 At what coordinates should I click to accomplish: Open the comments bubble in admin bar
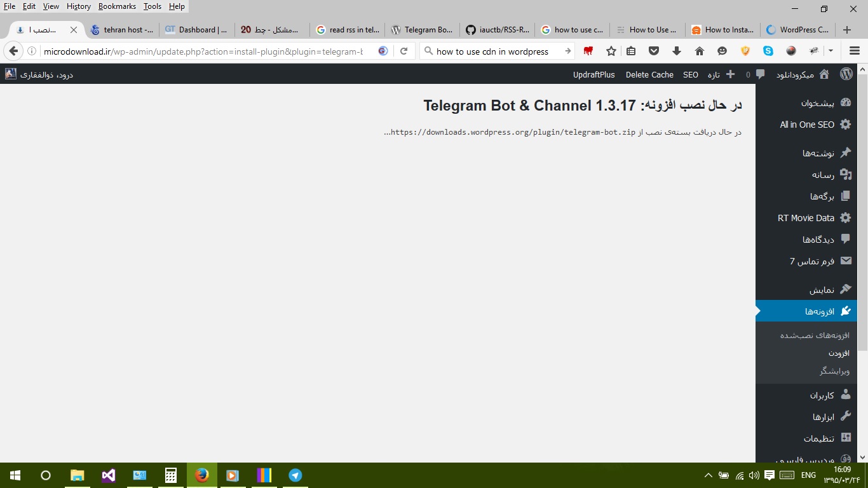point(756,74)
